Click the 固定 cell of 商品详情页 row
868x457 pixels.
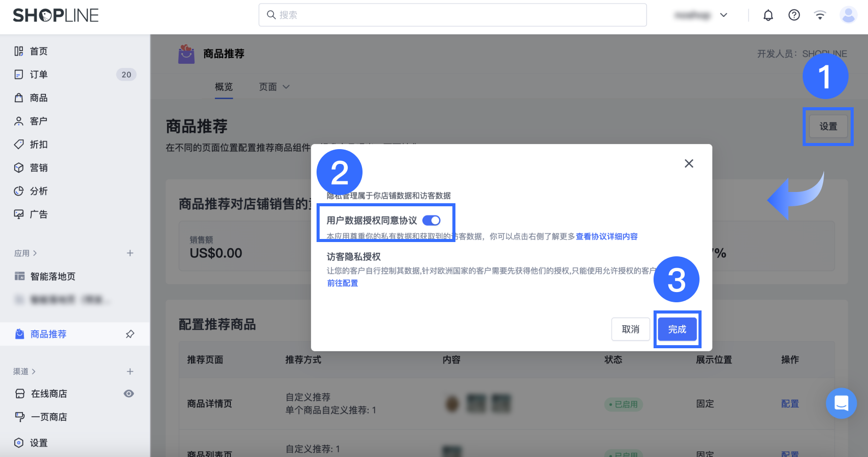tap(705, 403)
